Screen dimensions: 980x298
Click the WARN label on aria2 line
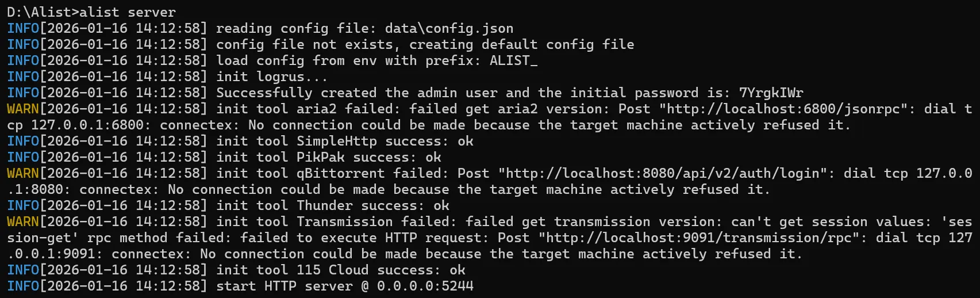click(23, 109)
